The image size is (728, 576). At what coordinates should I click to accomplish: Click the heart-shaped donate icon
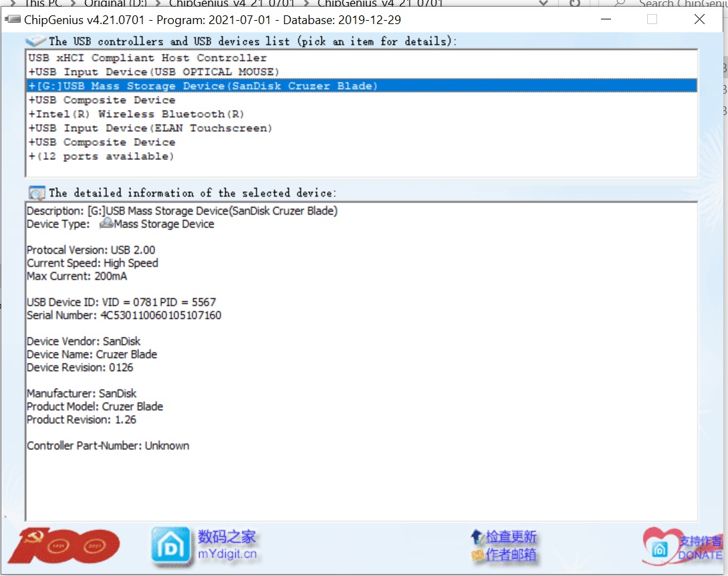click(660, 547)
